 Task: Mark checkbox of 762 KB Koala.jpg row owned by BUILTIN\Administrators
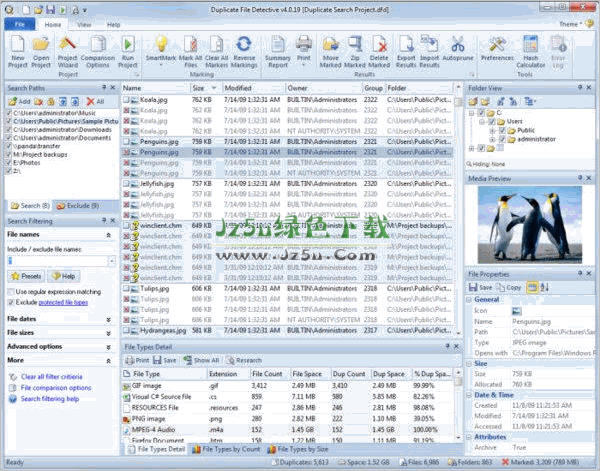pos(126,100)
